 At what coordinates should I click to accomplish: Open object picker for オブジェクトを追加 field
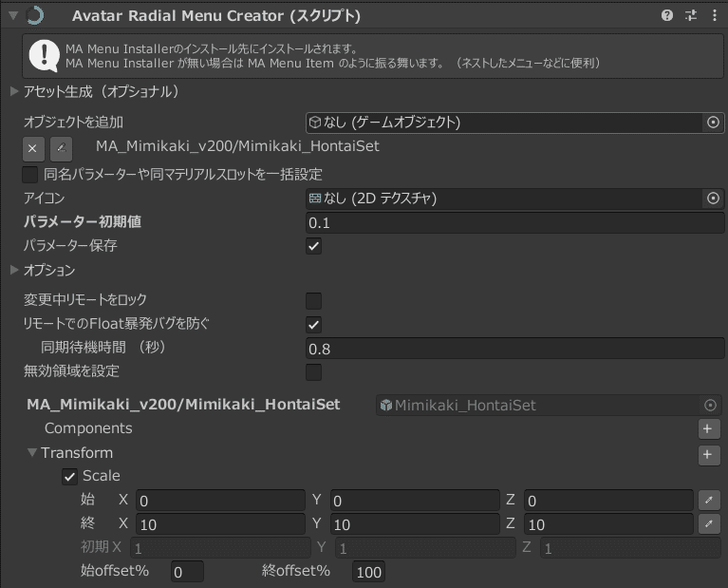(x=713, y=123)
